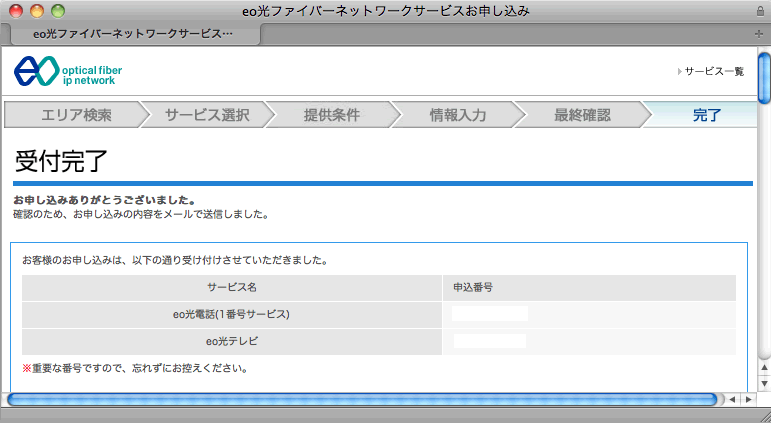Click the application number field for eo光電話
This screenshot has height=423, width=771.
point(490,314)
